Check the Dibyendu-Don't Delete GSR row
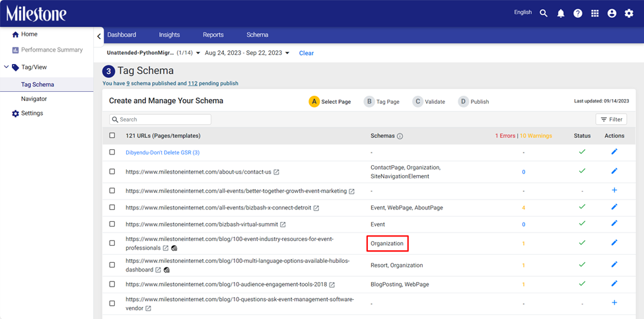 [112, 153]
